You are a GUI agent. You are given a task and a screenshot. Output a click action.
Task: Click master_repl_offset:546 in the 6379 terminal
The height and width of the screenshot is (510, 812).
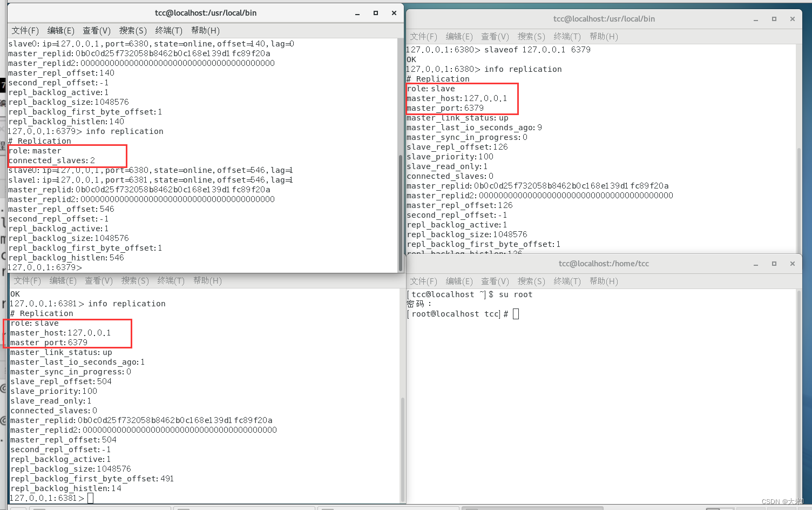coord(62,209)
